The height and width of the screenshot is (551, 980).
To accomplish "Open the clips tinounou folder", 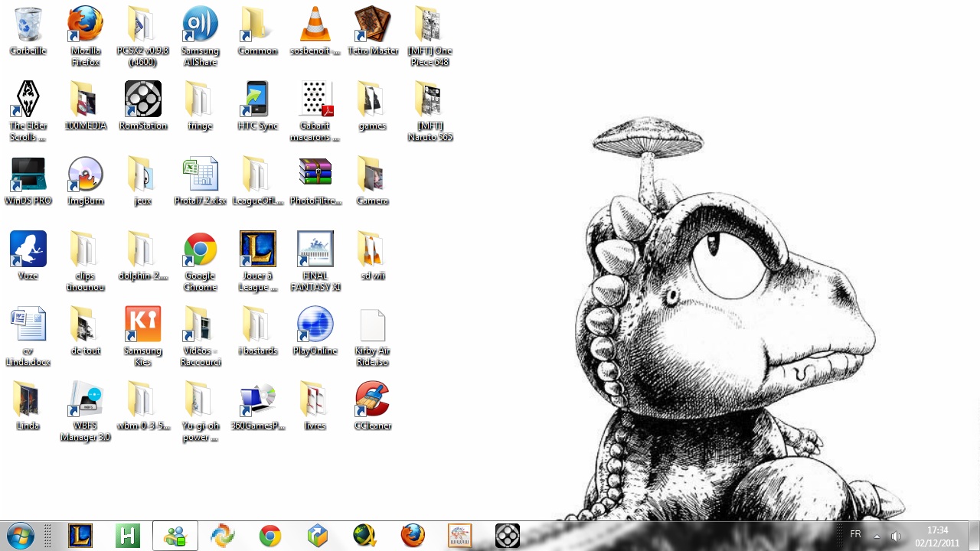I will click(x=86, y=261).
